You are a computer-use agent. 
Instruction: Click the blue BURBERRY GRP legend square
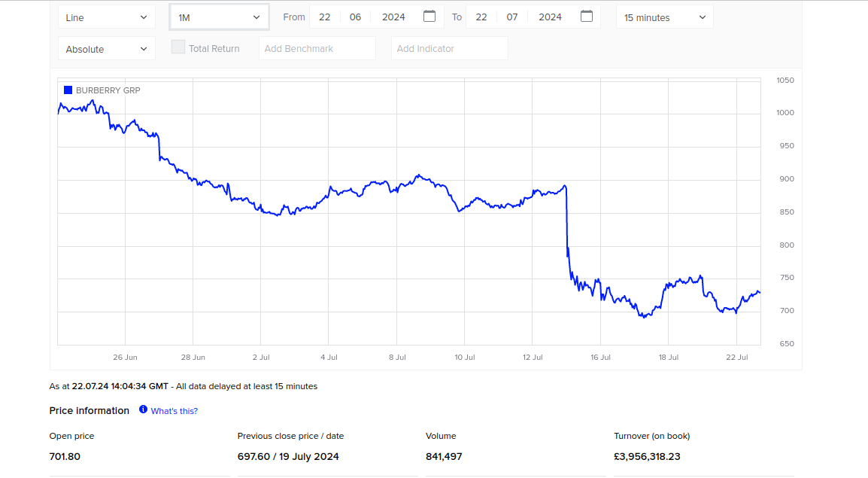point(68,90)
